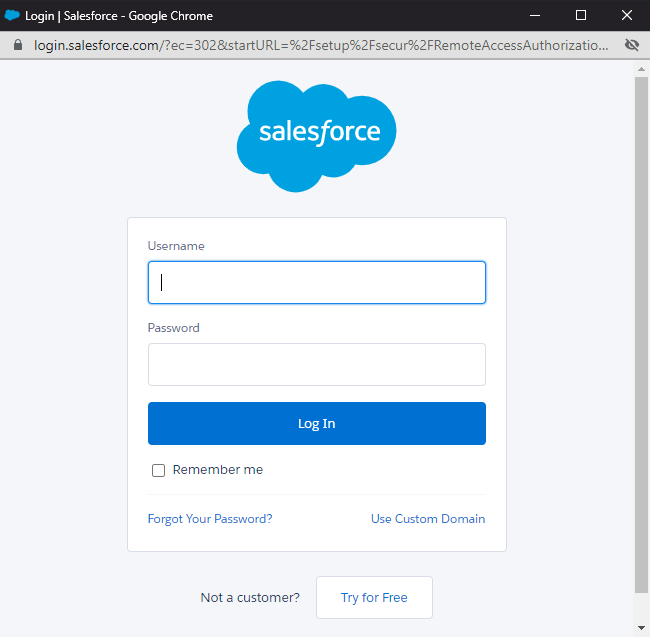Click the Try for Free button
This screenshot has height=637, width=650.
click(374, 598)
